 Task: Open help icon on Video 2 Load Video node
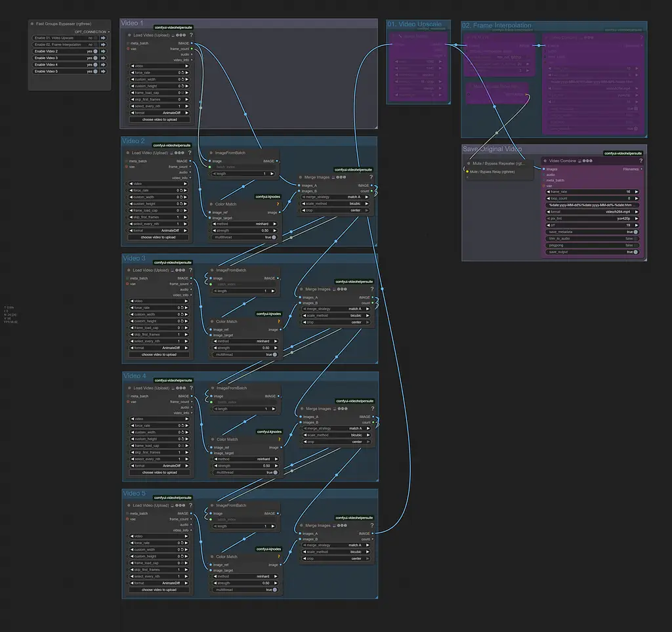pos(190,152)
